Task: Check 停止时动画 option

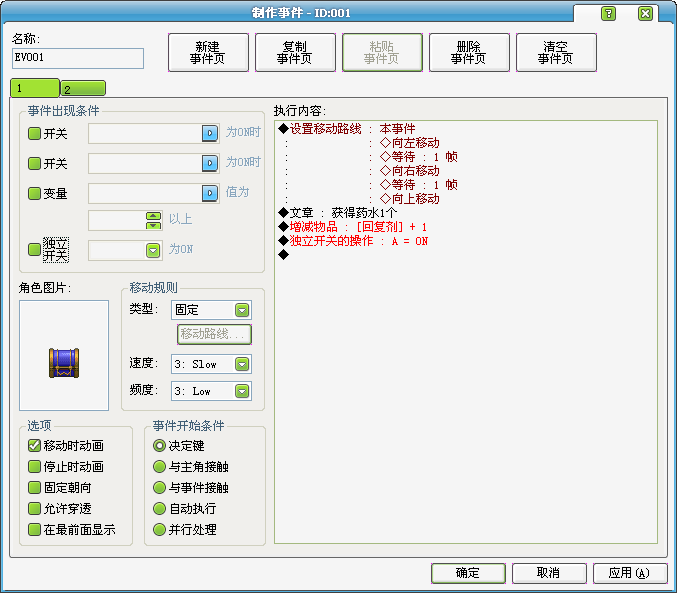Action: (x=34, y=466)
